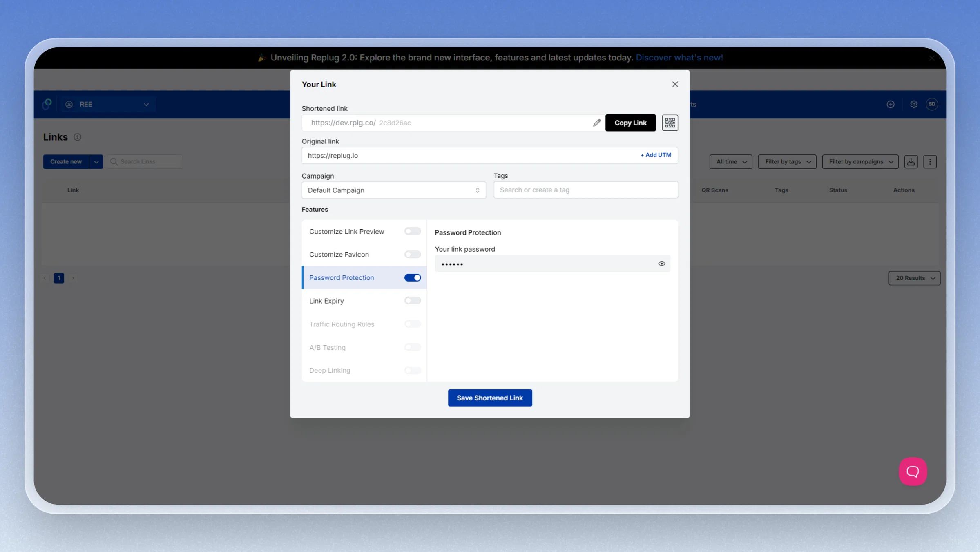Open the pink chat support bubble
This screenshot has height=552, width=980.
click(x=913, y=471)
